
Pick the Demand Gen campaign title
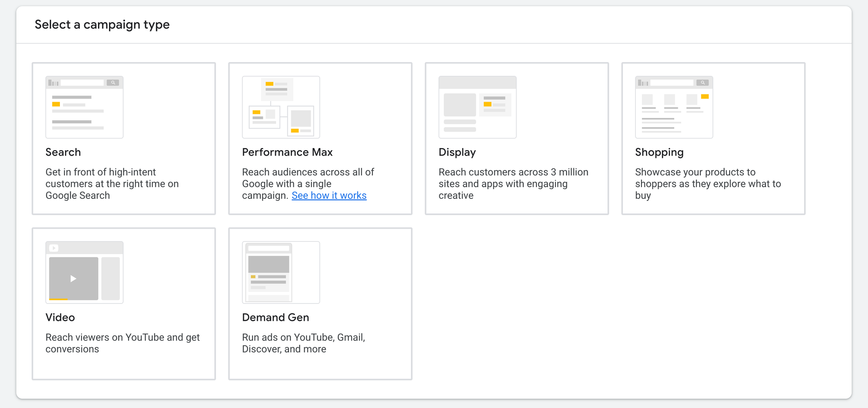[x=275, y=317]
